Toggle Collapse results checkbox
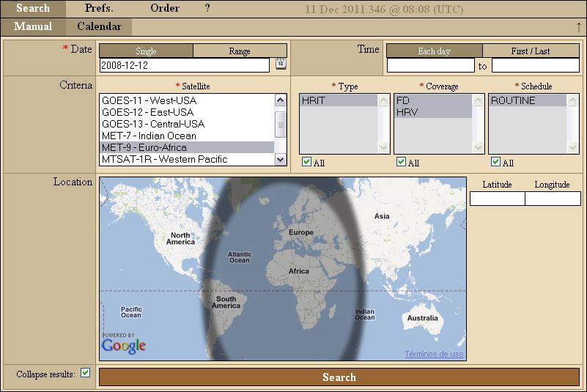 pyautogui.click(x=85, y=372)
